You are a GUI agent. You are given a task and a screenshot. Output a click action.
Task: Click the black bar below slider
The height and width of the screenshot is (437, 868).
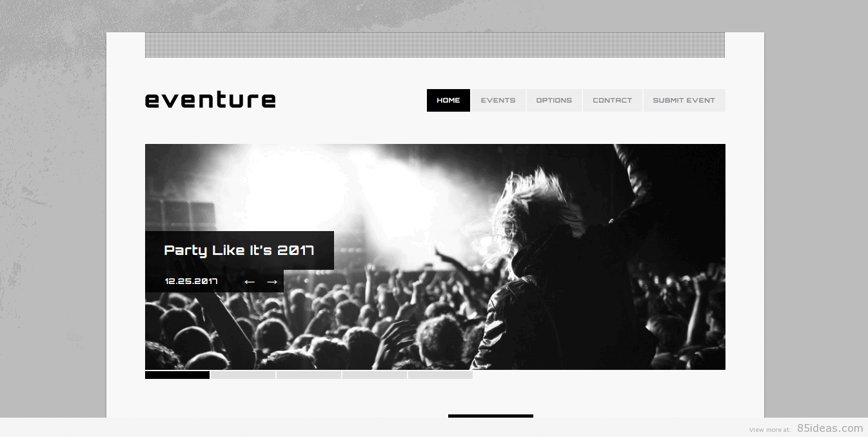pyautogui.click(x=491, y=416)
